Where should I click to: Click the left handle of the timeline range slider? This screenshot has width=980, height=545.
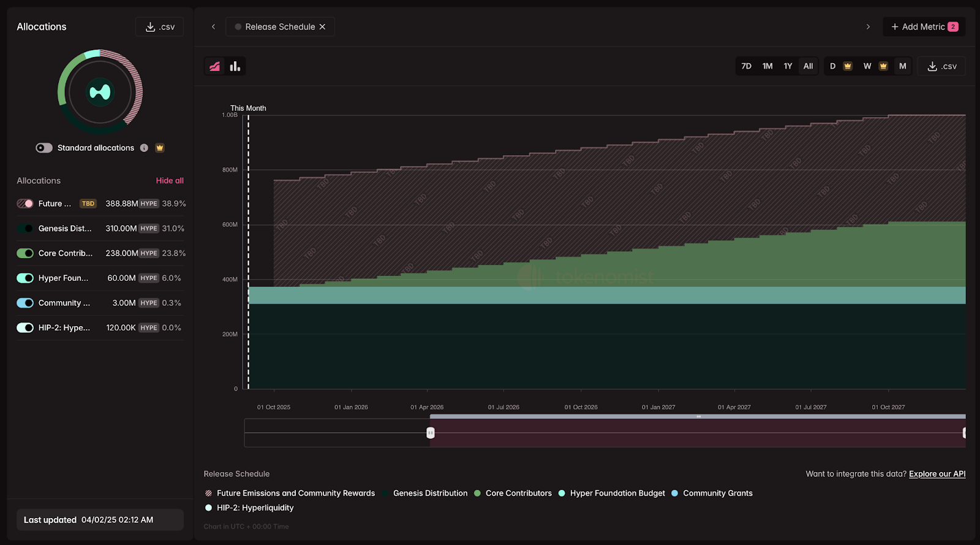431,433
